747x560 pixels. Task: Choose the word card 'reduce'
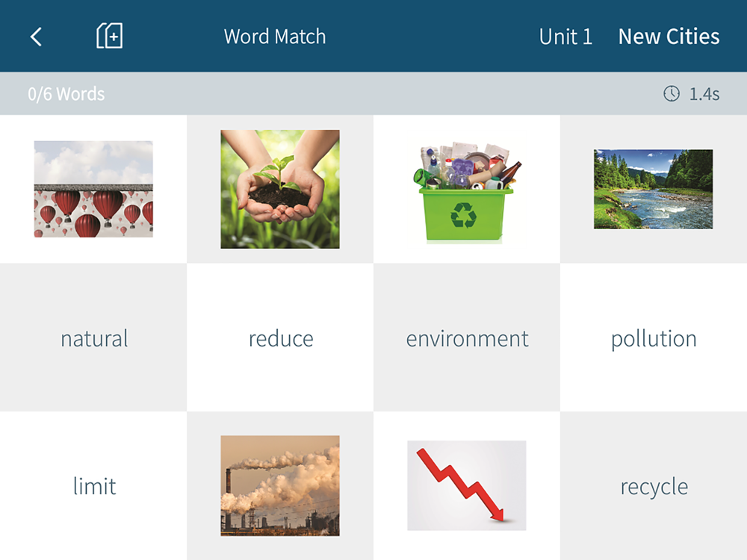pyautogui.click(x=280, y=337)
